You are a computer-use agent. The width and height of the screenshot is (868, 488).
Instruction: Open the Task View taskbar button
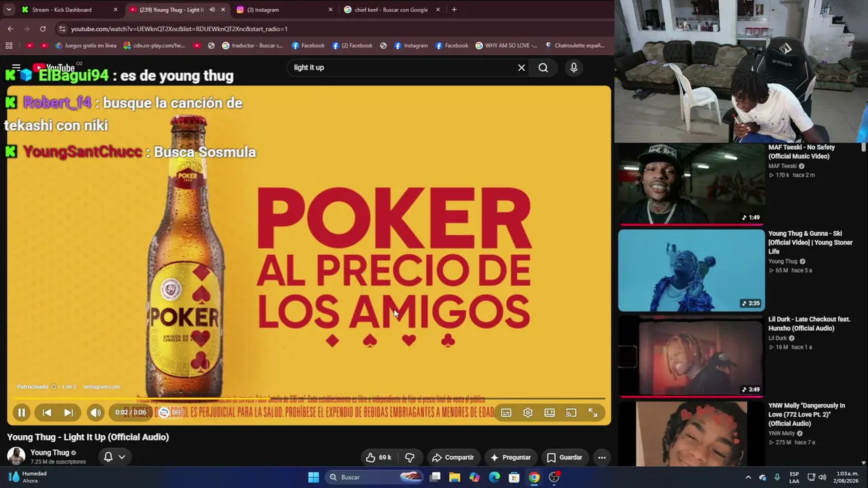(435, 477)
